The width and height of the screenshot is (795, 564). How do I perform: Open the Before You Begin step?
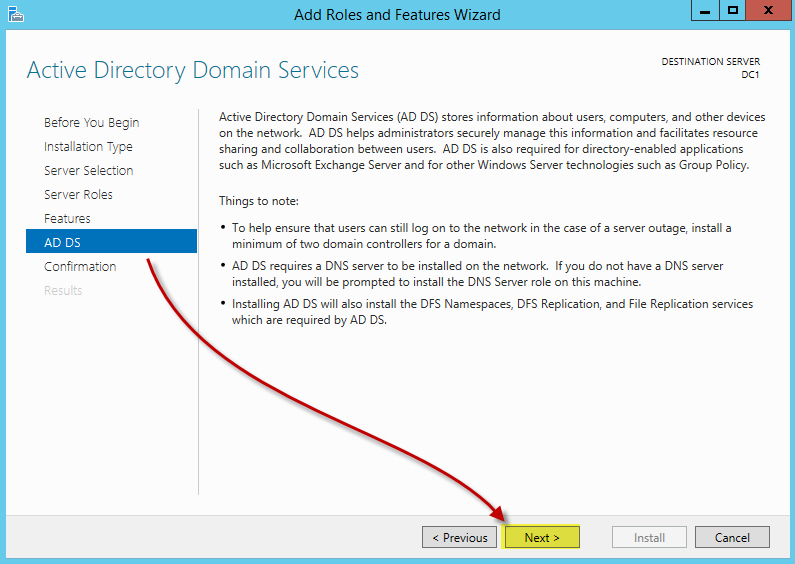point(91,123)
